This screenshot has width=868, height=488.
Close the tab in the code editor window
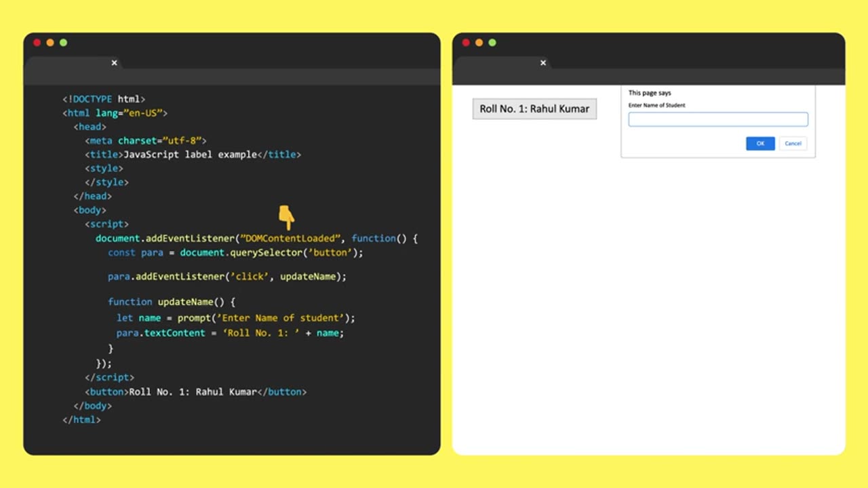coord(114,62)
